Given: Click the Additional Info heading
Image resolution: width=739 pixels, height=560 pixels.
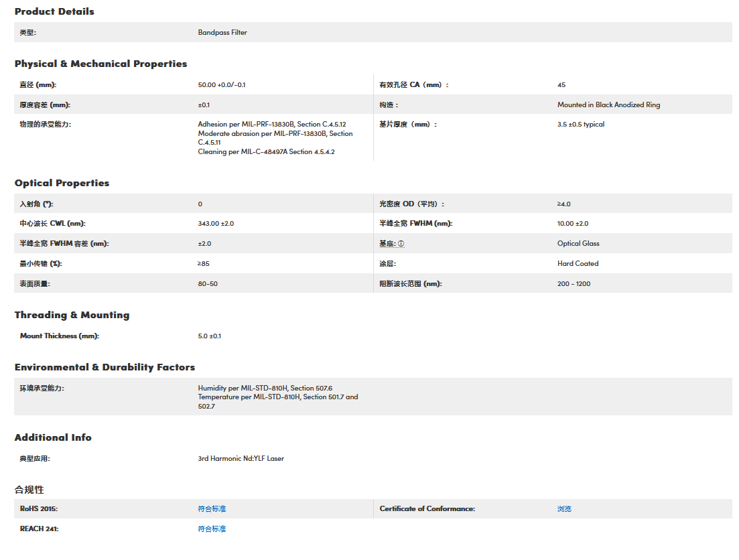Looking at the screenshot, I should click(53, 437).
